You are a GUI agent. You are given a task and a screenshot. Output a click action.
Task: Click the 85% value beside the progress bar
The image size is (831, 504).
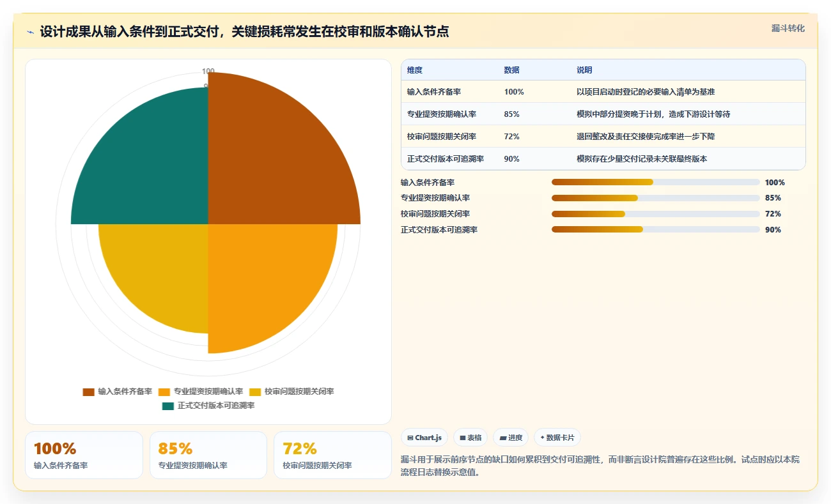coord(773,198)
